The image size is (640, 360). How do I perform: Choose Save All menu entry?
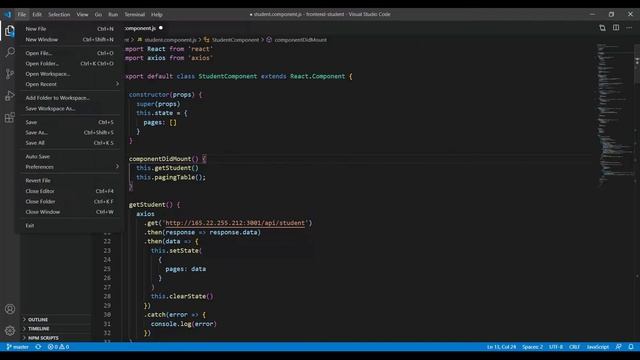click(x=70, y=143)
